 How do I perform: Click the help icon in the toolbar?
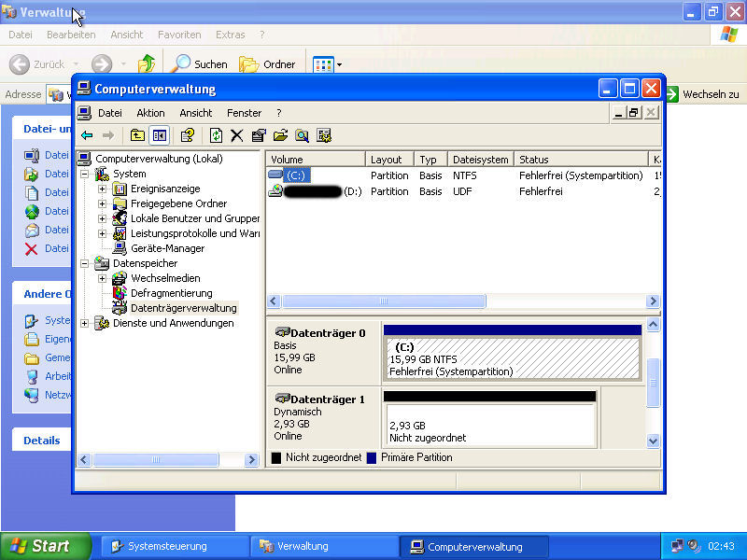[x=187, y=135]
